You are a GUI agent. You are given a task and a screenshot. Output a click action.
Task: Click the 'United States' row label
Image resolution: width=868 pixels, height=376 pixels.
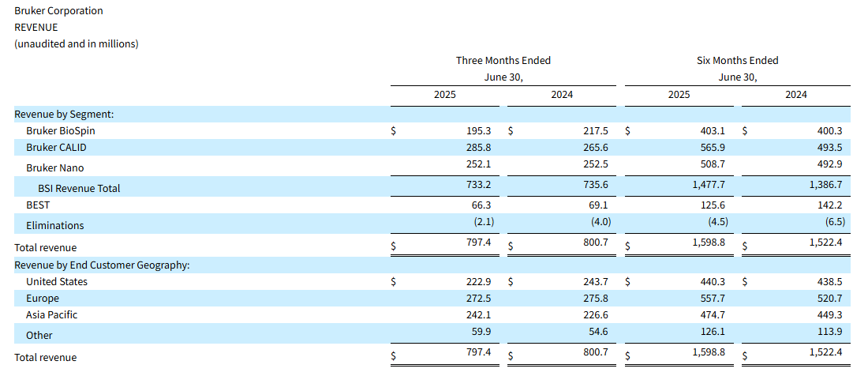(x=57, y=282)
